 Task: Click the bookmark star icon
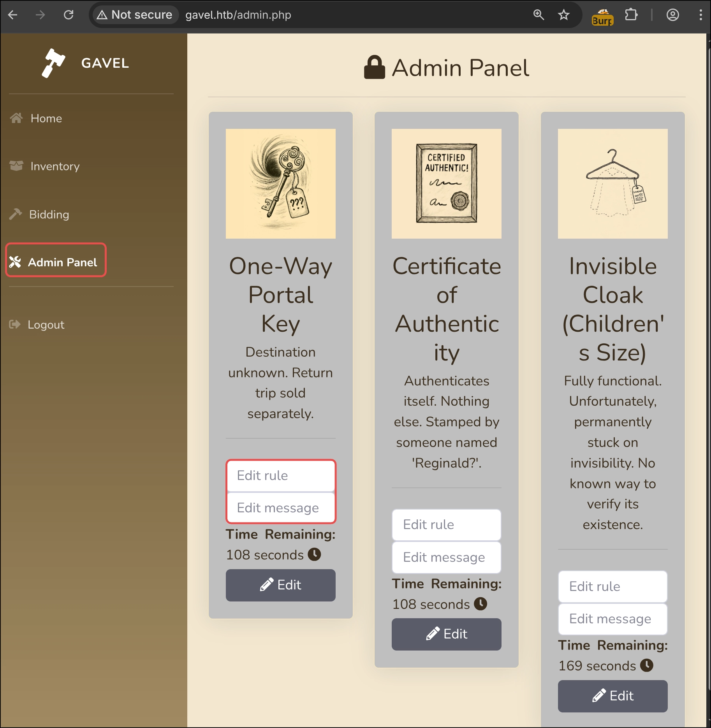563,15
